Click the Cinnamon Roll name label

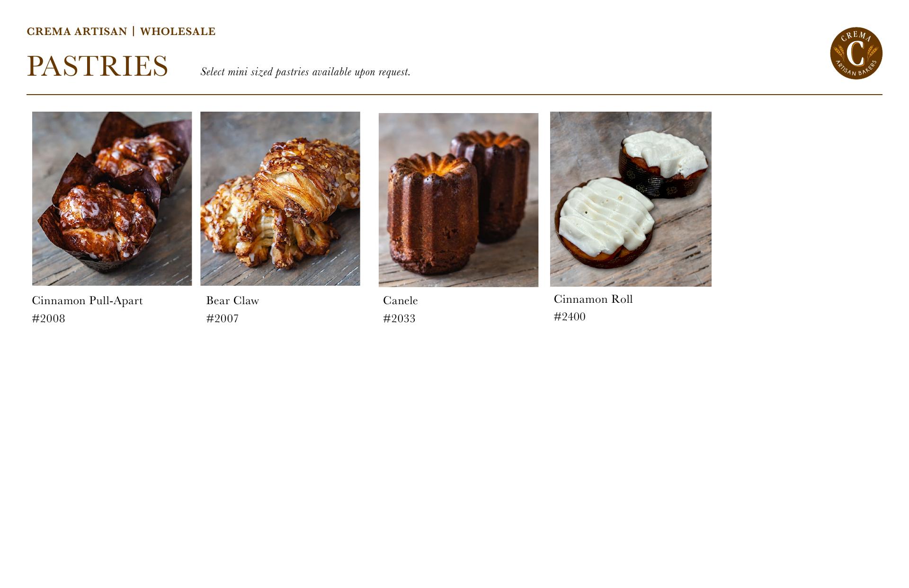[593, 299]
